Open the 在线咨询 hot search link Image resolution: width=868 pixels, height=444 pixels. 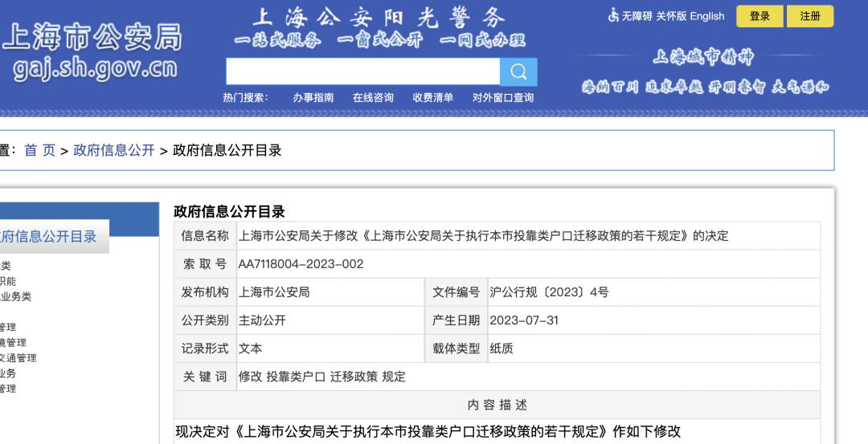[x=373, y=98]
